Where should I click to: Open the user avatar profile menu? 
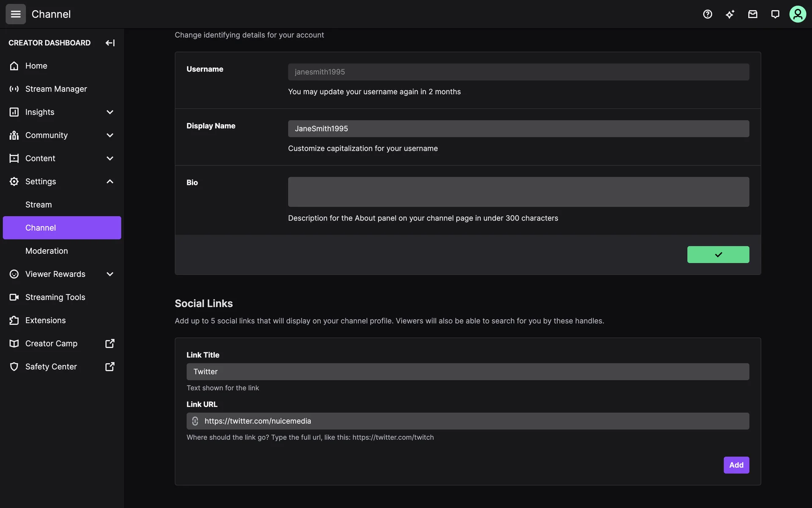797,14
